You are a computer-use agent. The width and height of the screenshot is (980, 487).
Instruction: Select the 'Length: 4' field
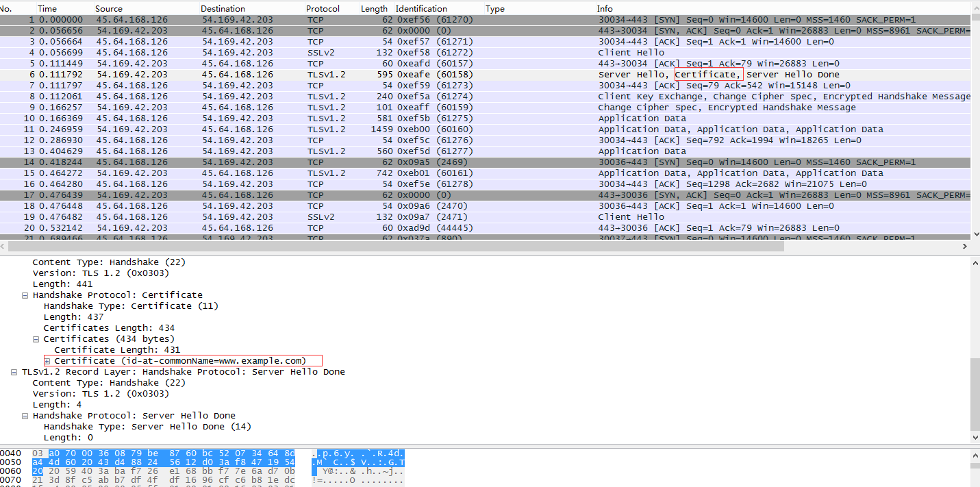(57, 405)
